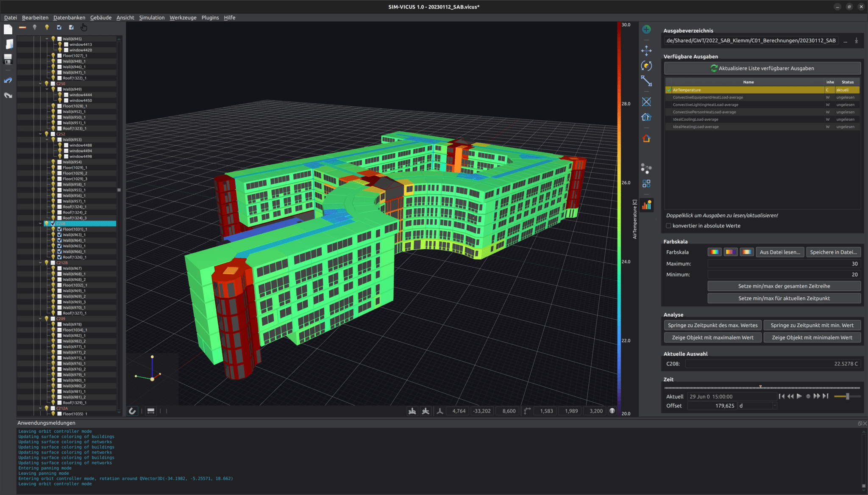Click the New project document icon
This screenshot has width=868, height=495.
tap(8, 29)
